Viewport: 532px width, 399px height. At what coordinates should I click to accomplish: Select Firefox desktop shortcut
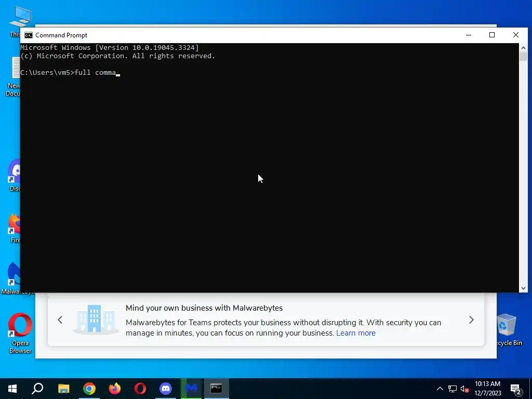tap(14, 228)
